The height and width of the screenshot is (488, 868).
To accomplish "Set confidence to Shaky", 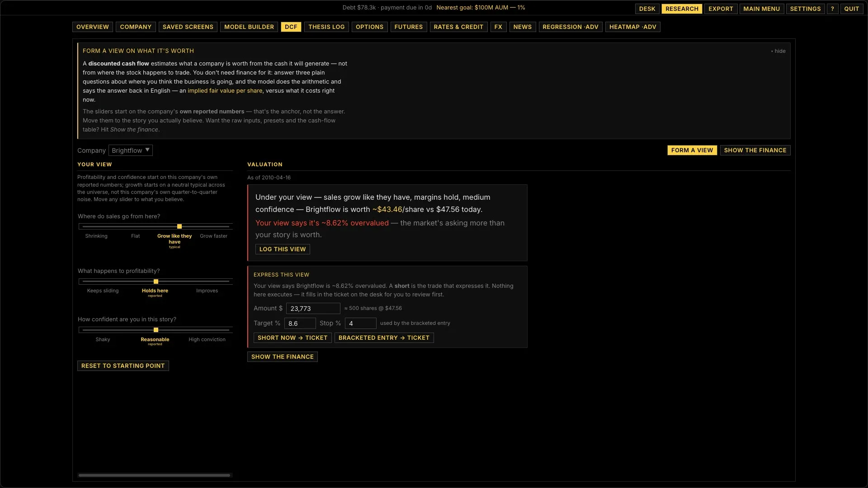I will click(x=103, y=340).
